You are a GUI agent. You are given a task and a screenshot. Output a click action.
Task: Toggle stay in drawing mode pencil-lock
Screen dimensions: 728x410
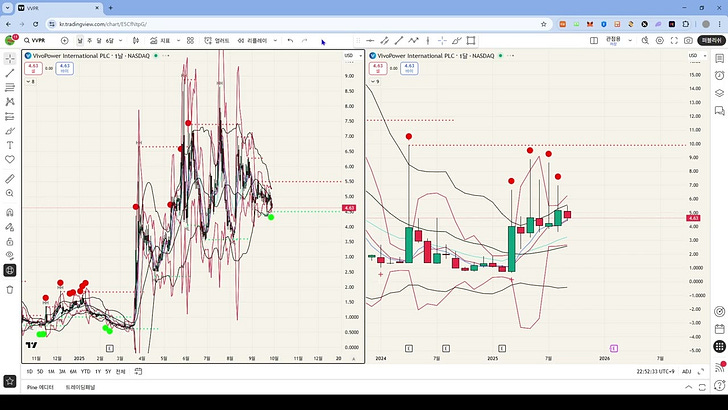pyautogui.click(x=10, y=227)
